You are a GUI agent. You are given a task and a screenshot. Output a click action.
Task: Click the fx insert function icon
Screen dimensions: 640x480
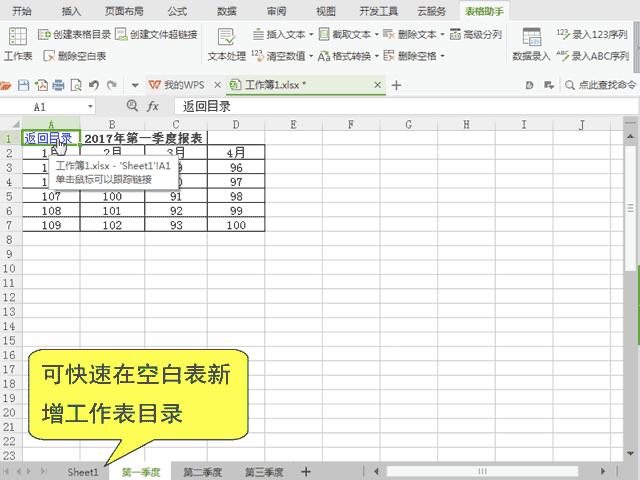pyautogui.click(x=153, y=107)
